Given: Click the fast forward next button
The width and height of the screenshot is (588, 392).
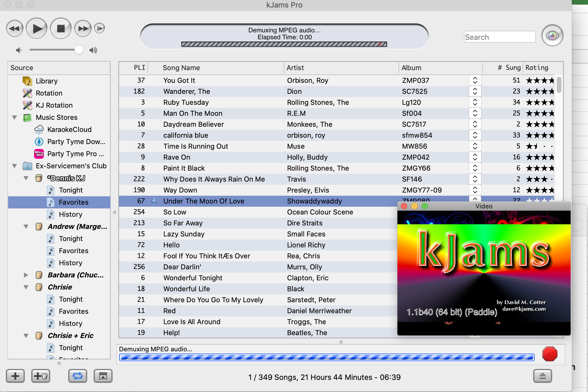Looking at the screenshot, I should click(x=83, y=29).
